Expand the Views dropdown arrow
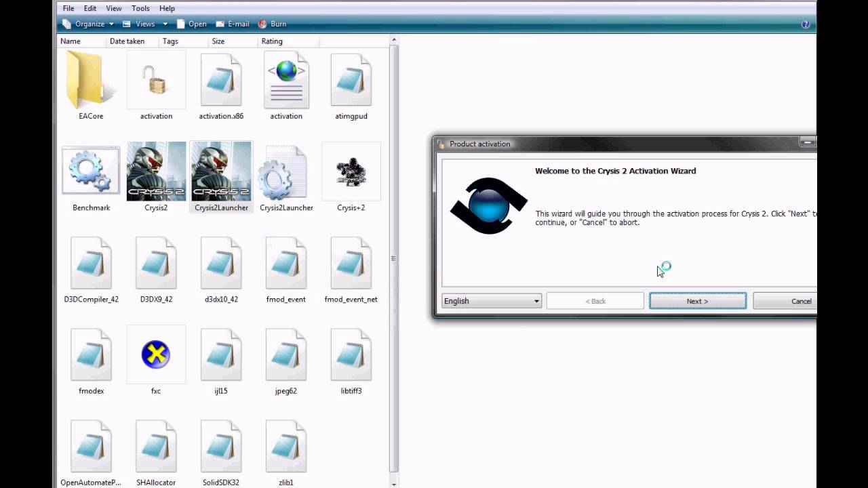Viewport: 868px width, 488px height. (x=165, y=24)
